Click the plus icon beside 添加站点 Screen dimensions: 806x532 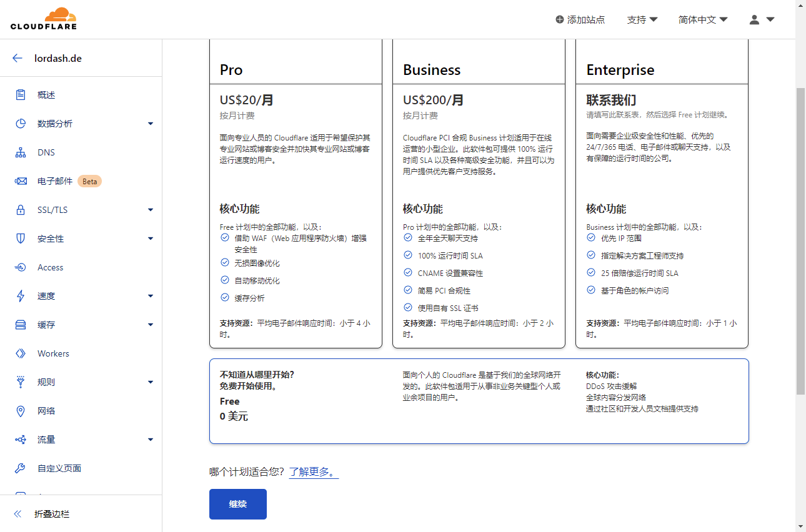560,19
